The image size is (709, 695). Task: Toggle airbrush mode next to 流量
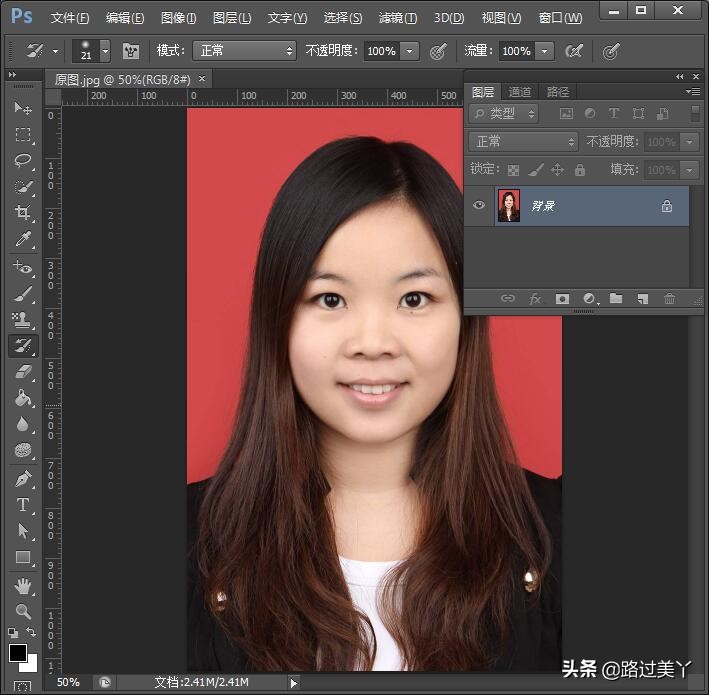pos(574,51)
